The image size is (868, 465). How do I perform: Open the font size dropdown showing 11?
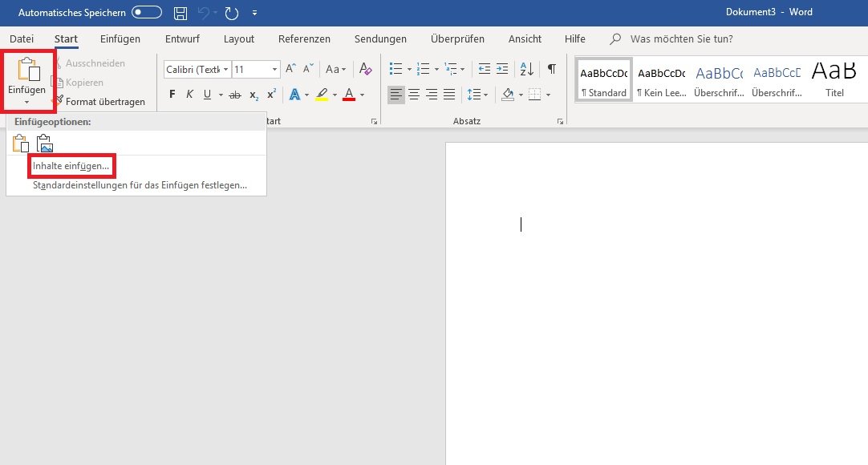(x=275, y=70)
